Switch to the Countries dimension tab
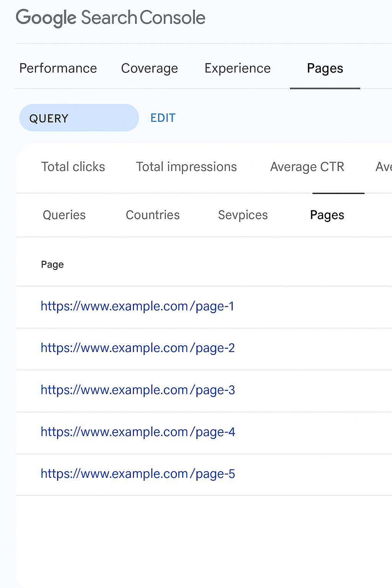392x588 pixels. (153, 215)
